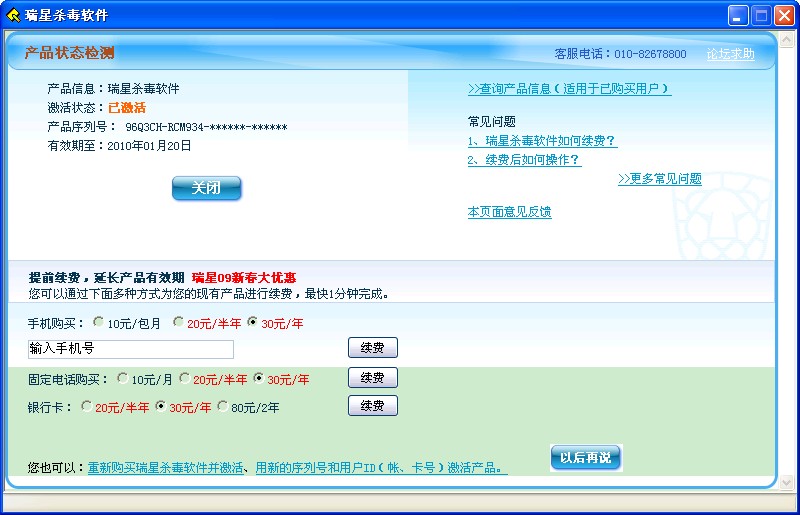Select 10元/包月 for mobile purchase
800x515 pixels.
pyautogui.click(x=98, y=322)
